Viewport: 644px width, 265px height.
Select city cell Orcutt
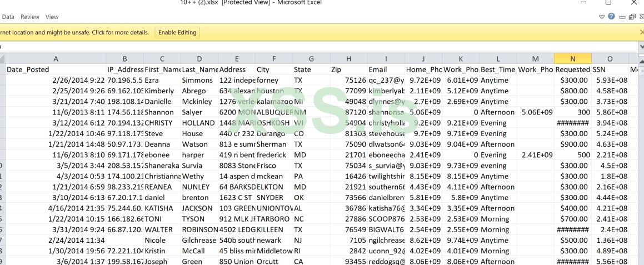tap(274, 261)
